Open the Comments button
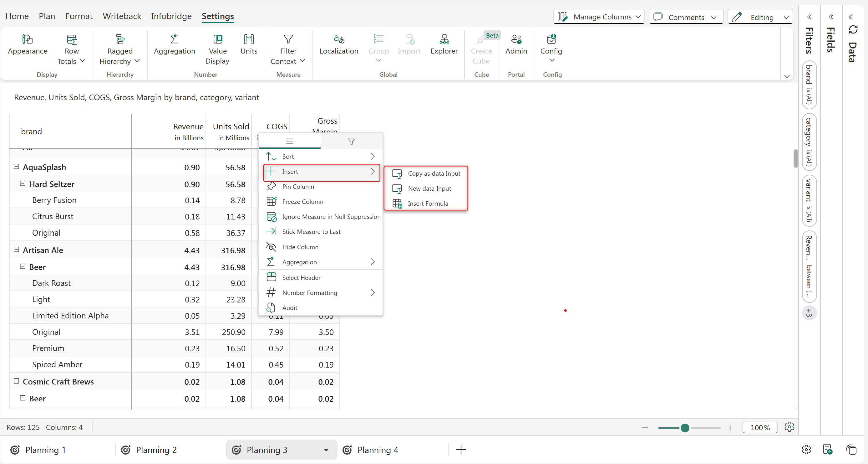Image resolution: width=868 pixels, height=464 pixels. pos(686,17)
